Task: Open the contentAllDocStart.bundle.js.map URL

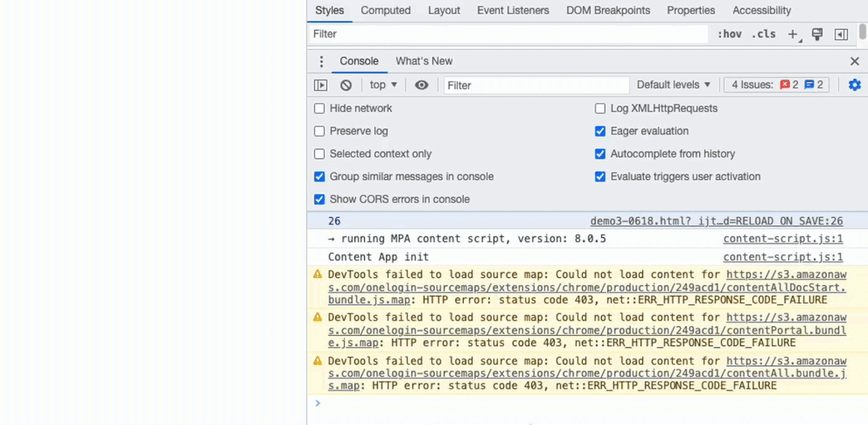Action: click(588, 287)
